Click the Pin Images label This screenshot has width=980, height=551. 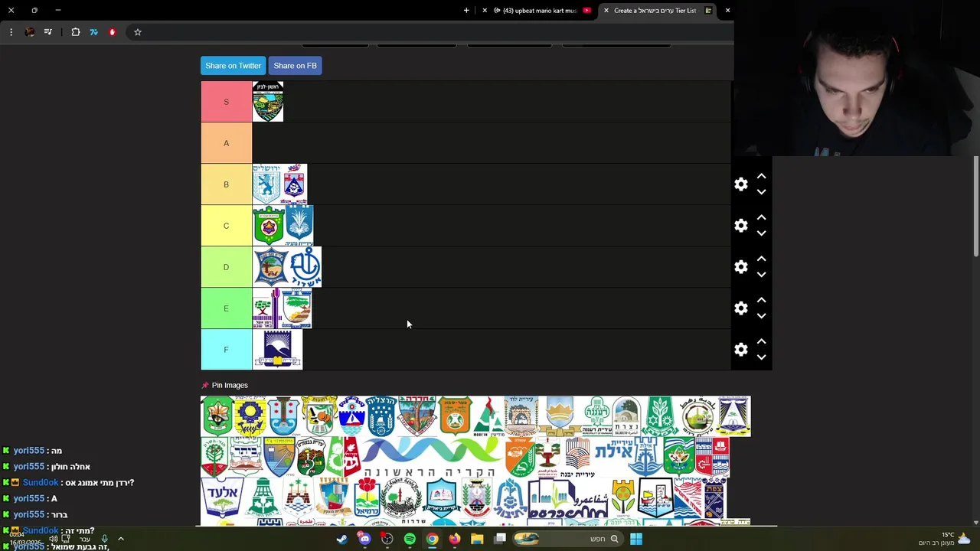coord(230,386)
